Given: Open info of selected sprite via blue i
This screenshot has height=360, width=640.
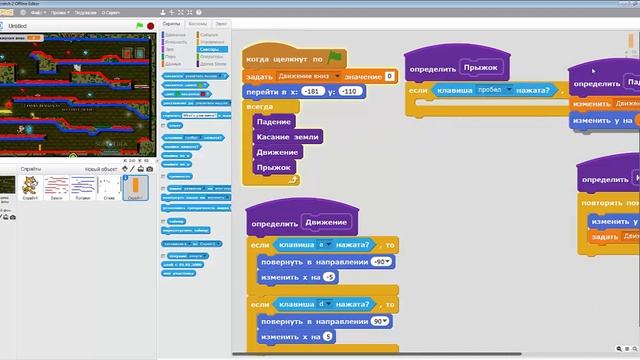Looking at the screenshot, I should click(x=126, y=178).
